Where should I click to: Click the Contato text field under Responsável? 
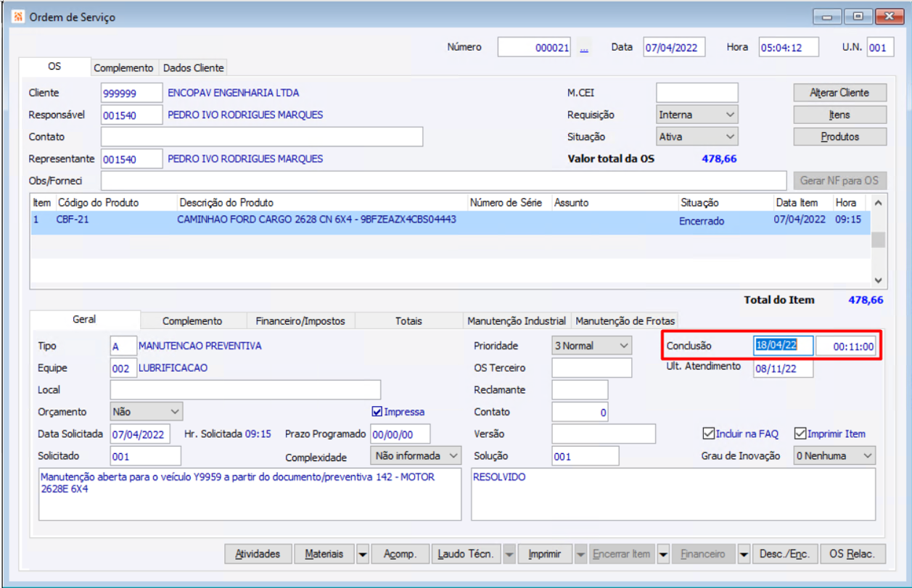point(262,136)
